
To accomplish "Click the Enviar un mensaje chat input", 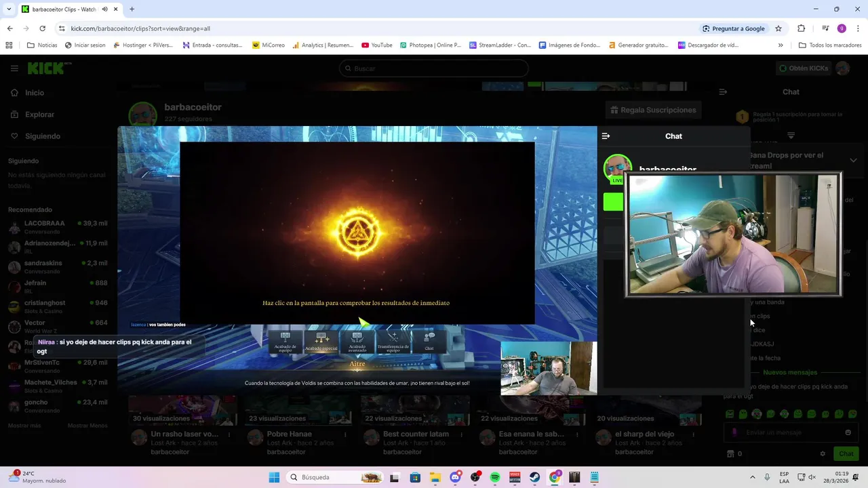I will [x=791, y=432].
